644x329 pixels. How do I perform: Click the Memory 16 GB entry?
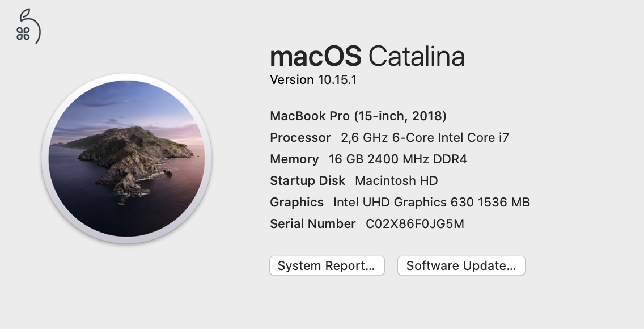(x=368, y=159)
